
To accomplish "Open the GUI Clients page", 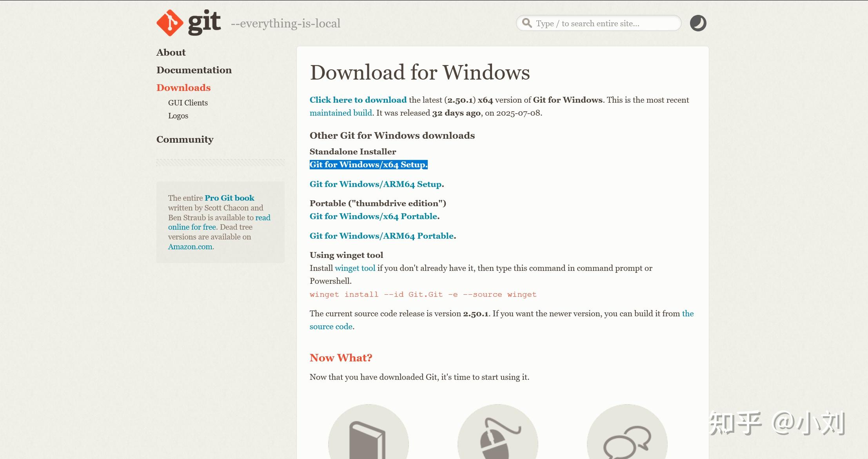I will click(188, 103).
